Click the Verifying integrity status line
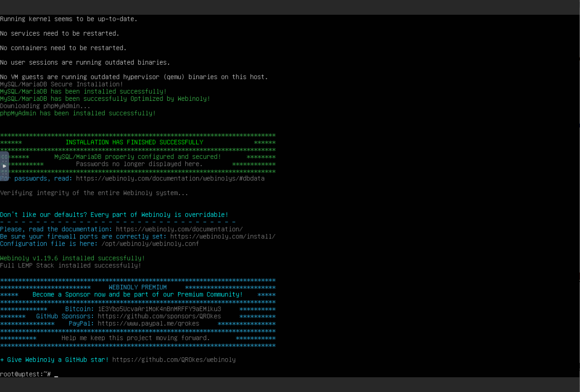580x392 pixels. [x=94, y=193]
